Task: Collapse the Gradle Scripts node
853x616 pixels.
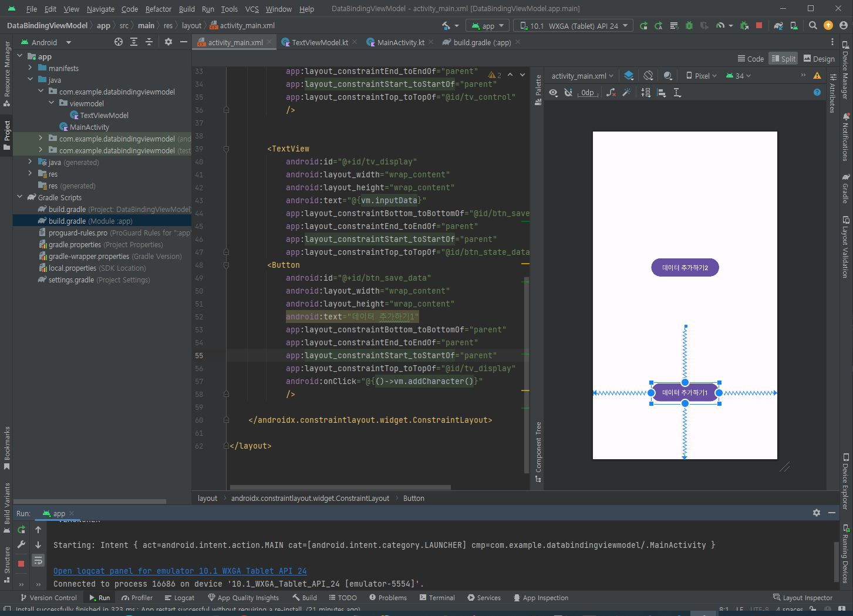Action: (20, 197)
